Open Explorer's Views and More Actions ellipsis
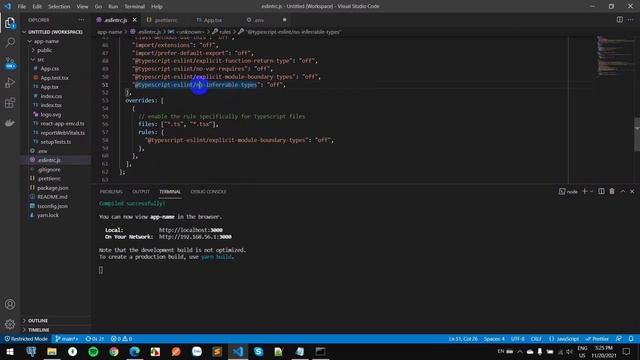Image resolution: width=640 pixels, height=360 pixels. coord(81,20)
